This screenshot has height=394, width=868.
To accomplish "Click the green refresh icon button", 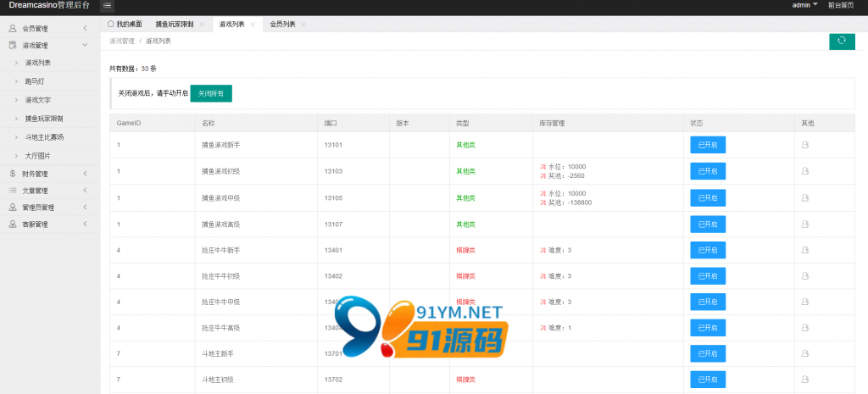I will click(x=841, y=41).
